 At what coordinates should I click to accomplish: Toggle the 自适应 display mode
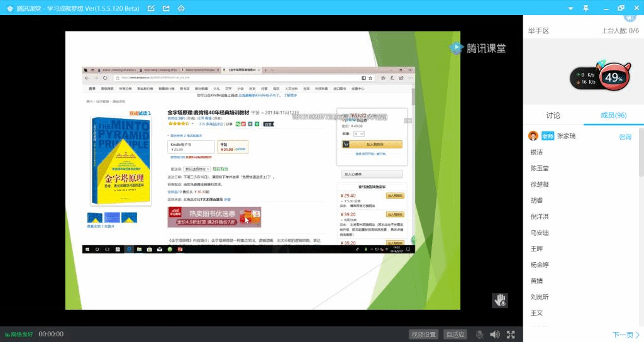(x=455, y=334)
